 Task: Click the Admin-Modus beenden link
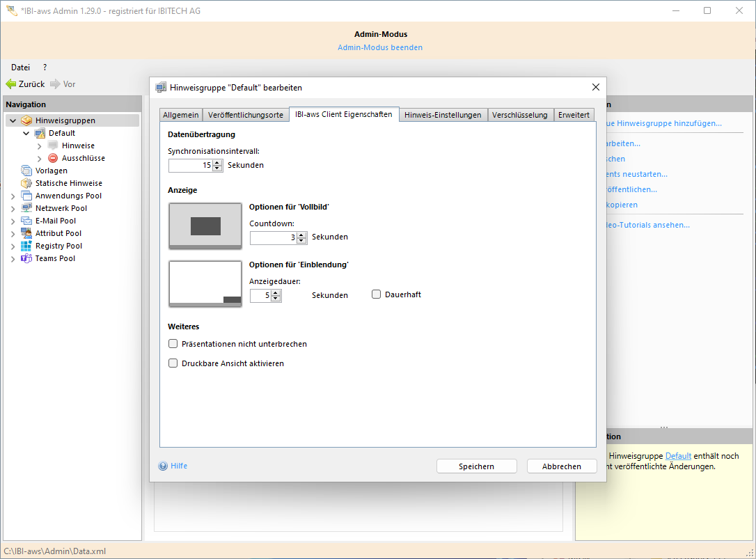(x=379, y=47)
